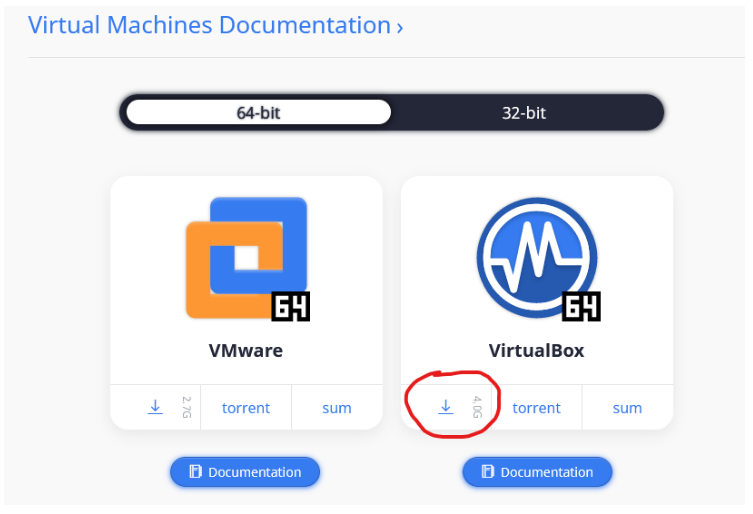
Task: Click the book icon in VMware Documentation button
Action: [195, 472]
